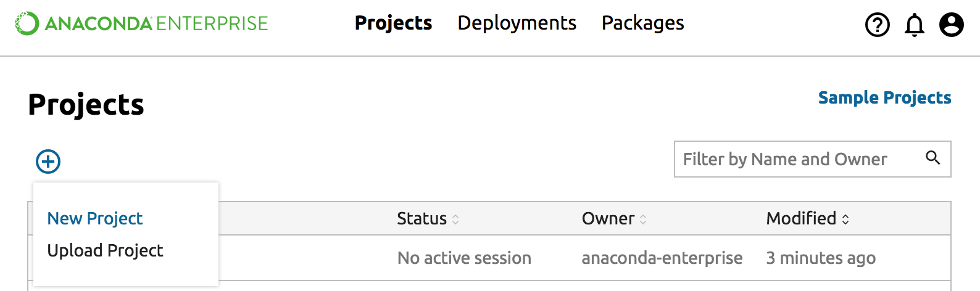
Task: Click the Modified column header
Action: [x=801, y=218]
